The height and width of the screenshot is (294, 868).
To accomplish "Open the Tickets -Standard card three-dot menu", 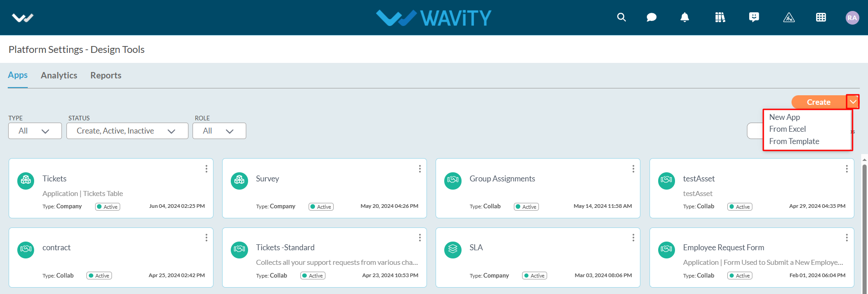I will (420, 237).
